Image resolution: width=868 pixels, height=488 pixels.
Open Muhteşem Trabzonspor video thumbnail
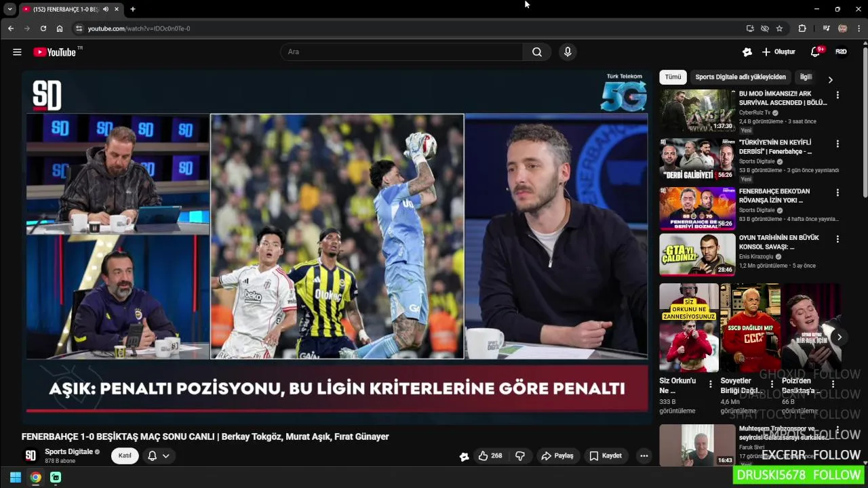[697, 445]
